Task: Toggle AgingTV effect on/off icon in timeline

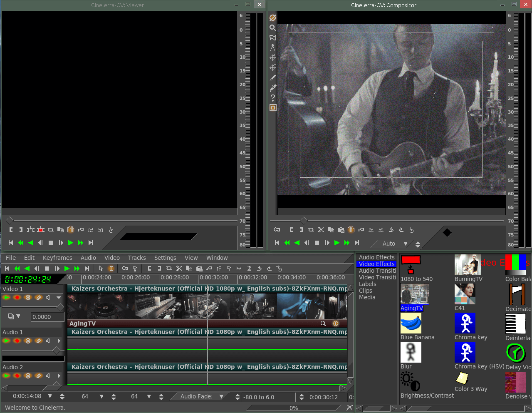Action: 336,323
